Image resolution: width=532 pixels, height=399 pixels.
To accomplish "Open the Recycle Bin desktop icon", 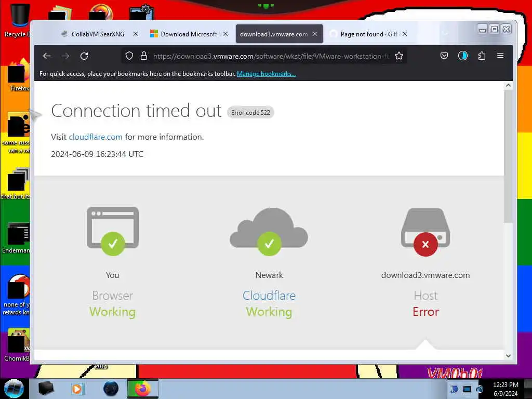I will (x=17, y=20).
